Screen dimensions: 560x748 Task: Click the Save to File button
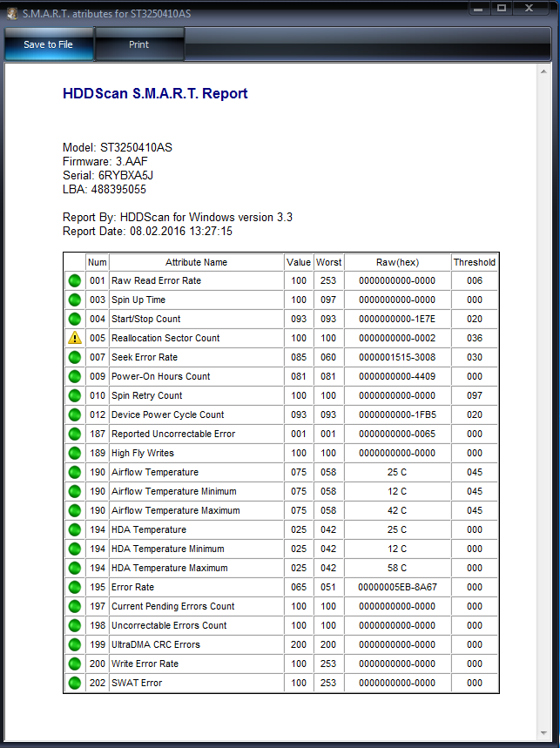(x=49, y=44)
